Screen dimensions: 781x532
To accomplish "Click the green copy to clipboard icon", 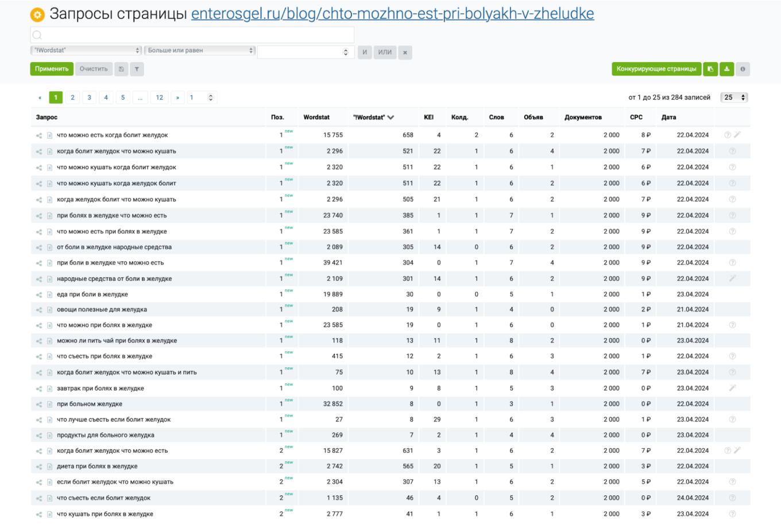I will [710, 69].
